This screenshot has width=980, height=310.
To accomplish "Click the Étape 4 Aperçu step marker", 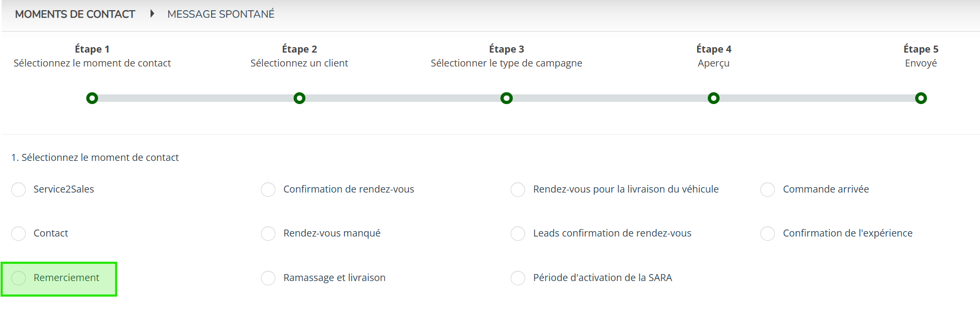I will coord(714,98).
